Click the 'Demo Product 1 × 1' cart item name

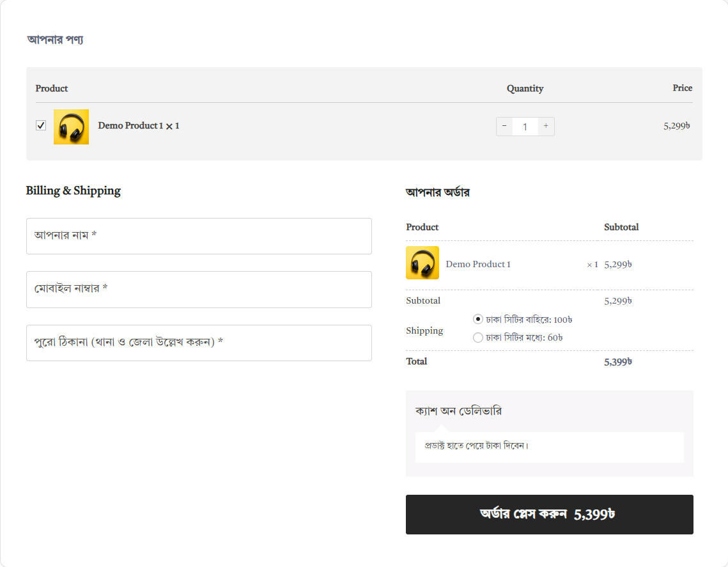pos(138,126)
